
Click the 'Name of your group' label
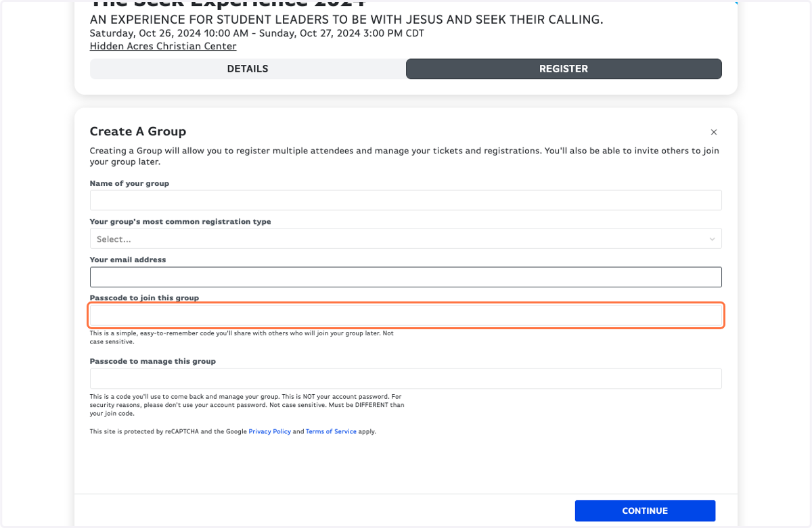(x=129, y=183)
